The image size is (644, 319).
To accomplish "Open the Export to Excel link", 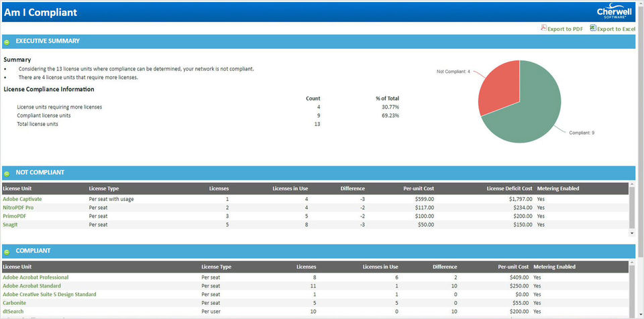I will tap(616, 29).
